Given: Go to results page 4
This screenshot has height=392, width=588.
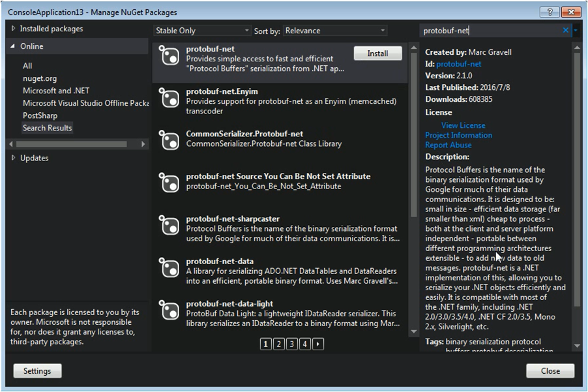Looking at the screenshot, I should tap(305, 344).
